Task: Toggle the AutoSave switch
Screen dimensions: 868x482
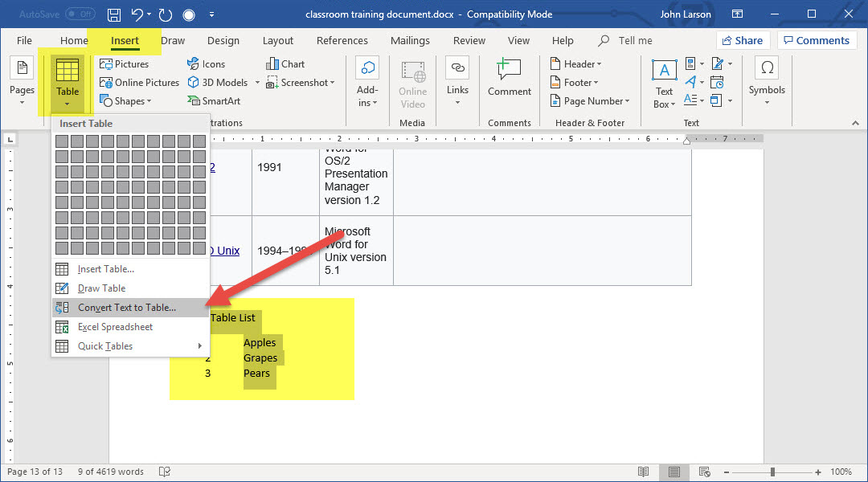Action: pyautogui.click(x=79, y=14)
